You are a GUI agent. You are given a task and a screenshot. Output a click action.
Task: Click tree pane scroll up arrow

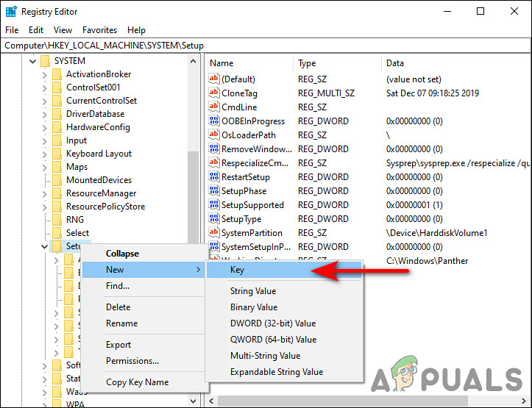(x=193, y=61)
